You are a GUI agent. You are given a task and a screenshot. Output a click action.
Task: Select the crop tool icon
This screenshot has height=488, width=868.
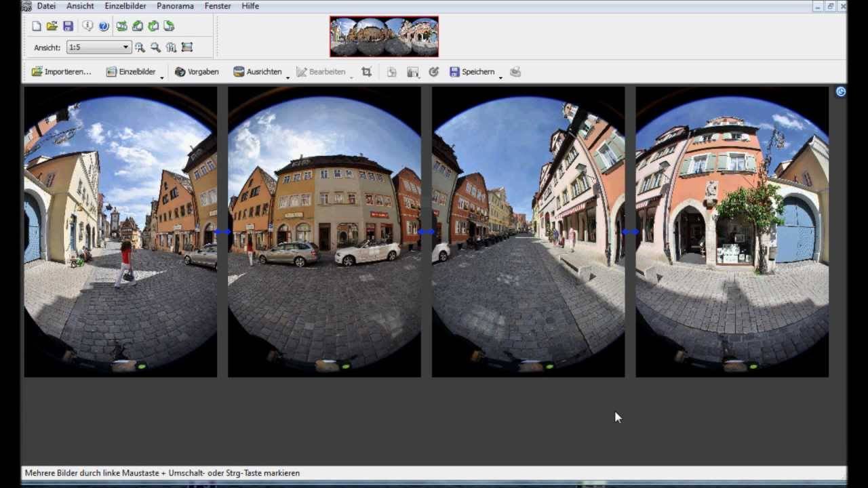pyautogui.click(x=366, y=72)
